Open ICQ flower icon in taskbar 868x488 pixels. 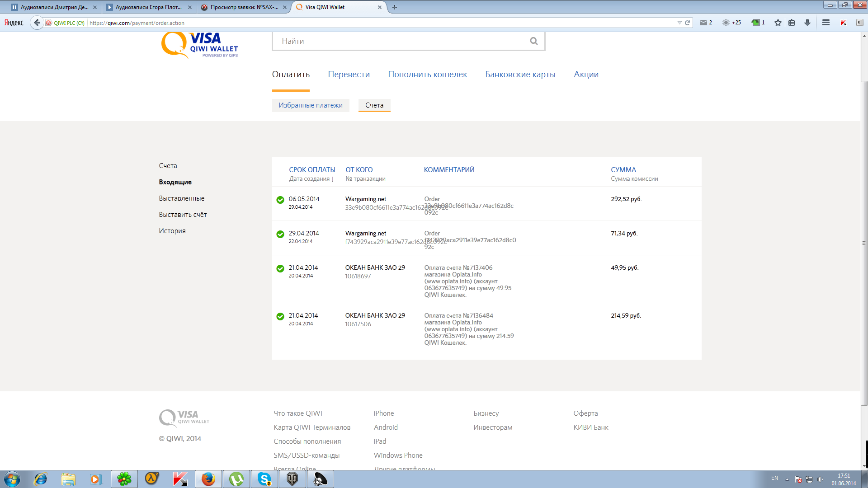[124, 479]
